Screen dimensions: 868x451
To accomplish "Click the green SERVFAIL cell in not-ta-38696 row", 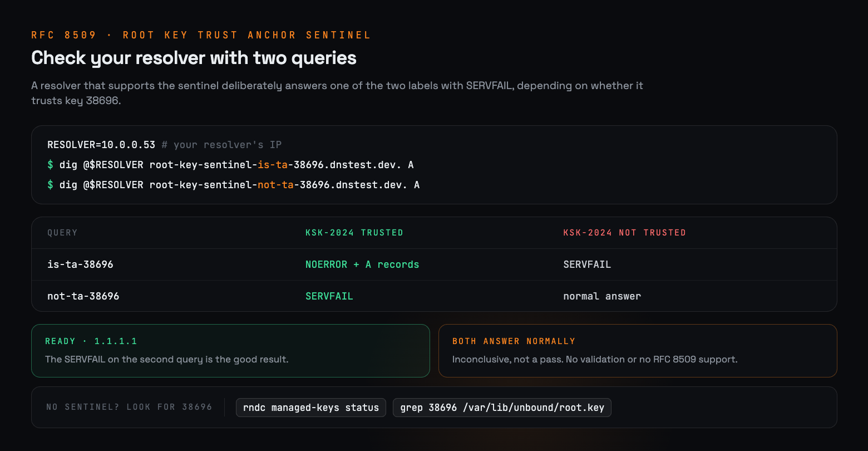I will point(329,296).
